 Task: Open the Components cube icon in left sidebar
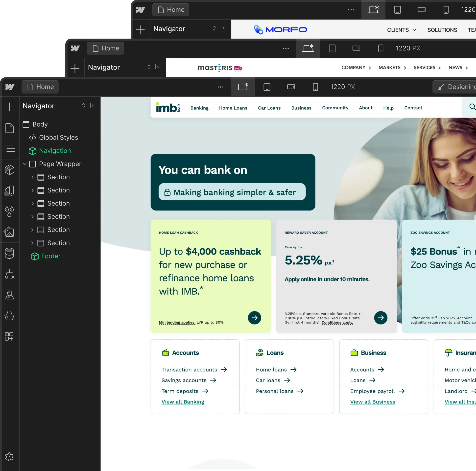[x=10, y=170]
